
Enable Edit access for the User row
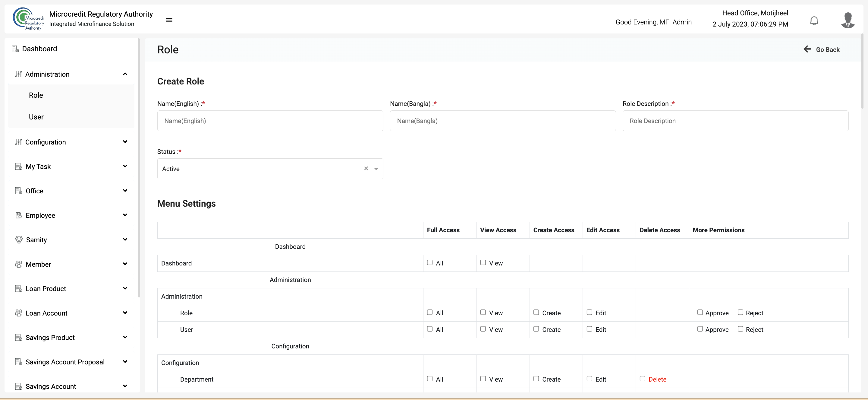(589, 329)
